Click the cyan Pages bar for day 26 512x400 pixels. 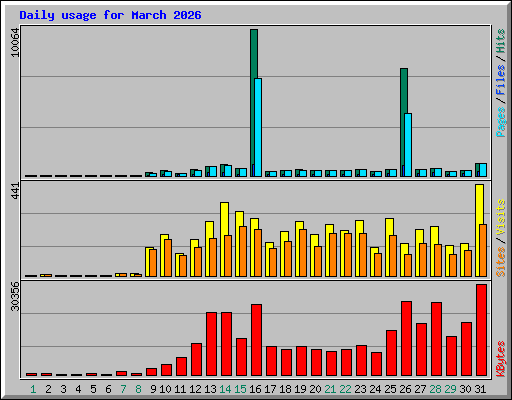(x=408, y=145)
